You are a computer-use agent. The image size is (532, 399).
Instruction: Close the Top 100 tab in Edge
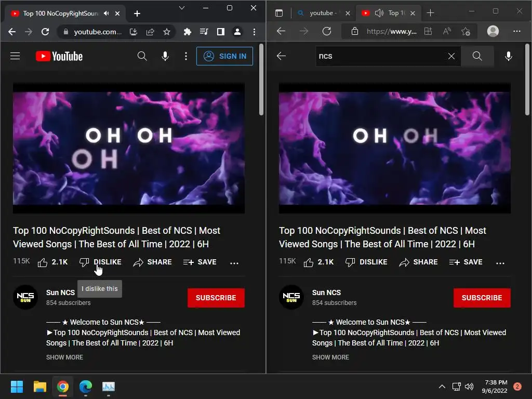click(x=413, y=13)
